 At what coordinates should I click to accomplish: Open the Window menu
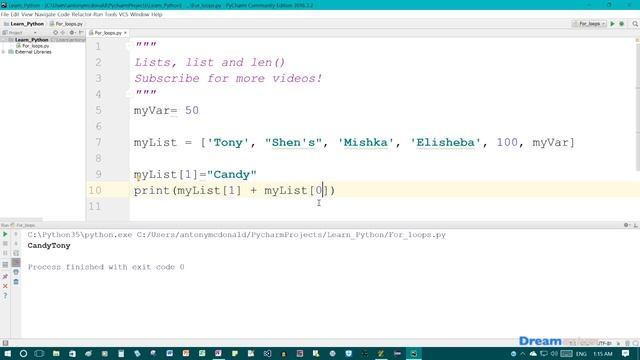pyautogui.click(x=140, y=14)
